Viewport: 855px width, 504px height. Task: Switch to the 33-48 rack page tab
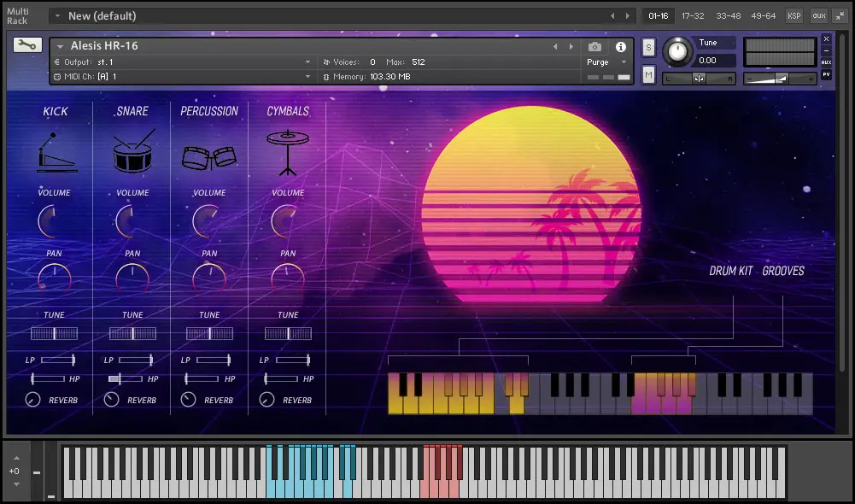(x=729, y=15)
